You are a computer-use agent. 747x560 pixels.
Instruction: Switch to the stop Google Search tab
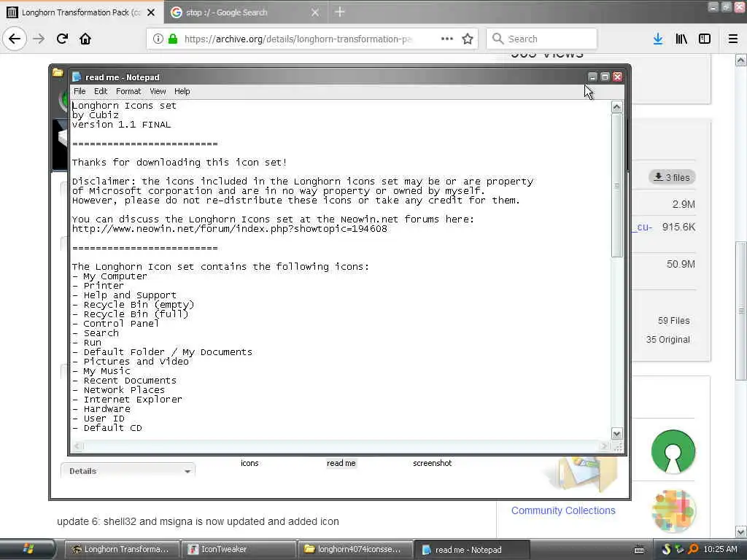click(x=245, y=12)
